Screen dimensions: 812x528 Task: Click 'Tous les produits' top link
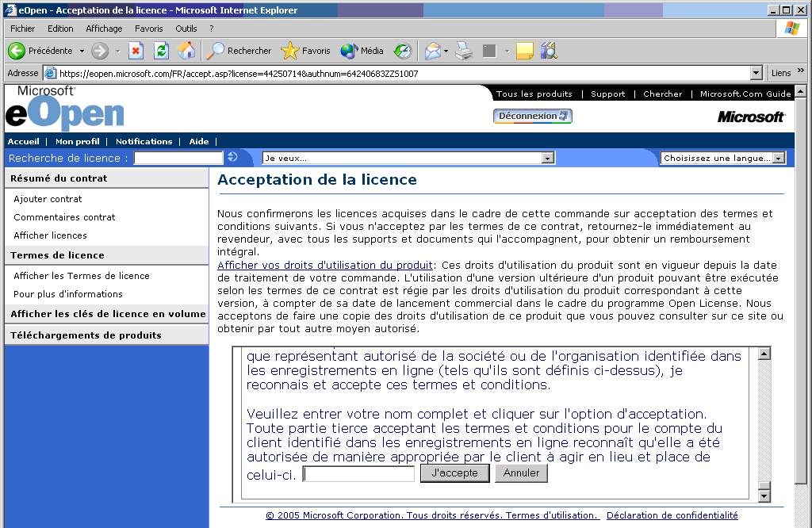click(534, 94)
